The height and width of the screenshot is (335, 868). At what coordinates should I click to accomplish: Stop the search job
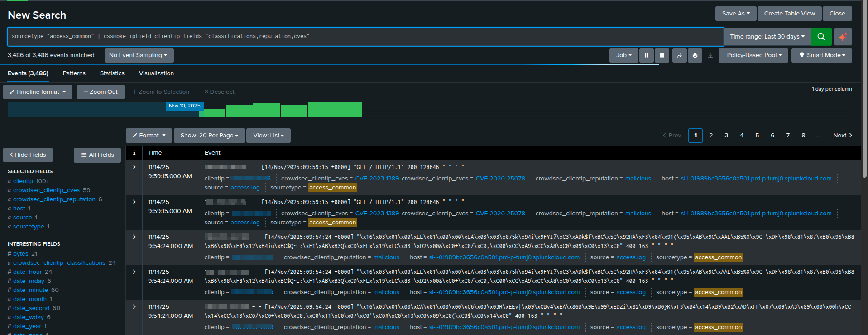pos(662,55)
